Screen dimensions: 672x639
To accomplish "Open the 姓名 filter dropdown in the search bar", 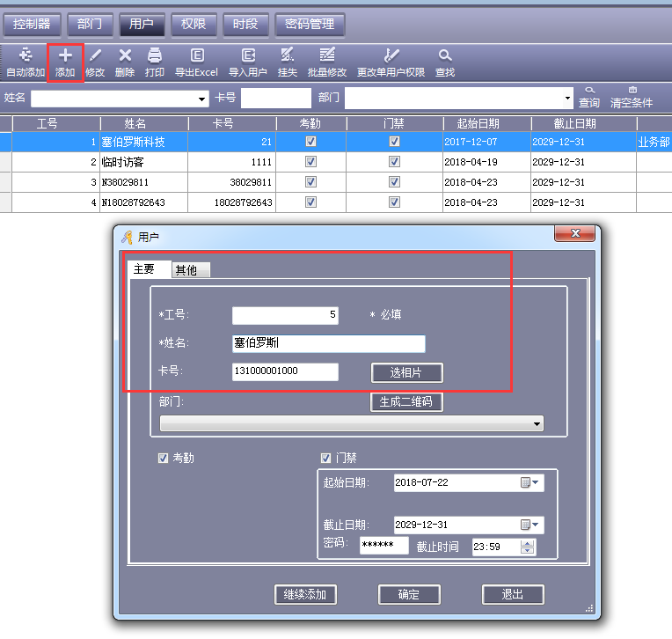I will pyautogui.click(x=203, y=99).
